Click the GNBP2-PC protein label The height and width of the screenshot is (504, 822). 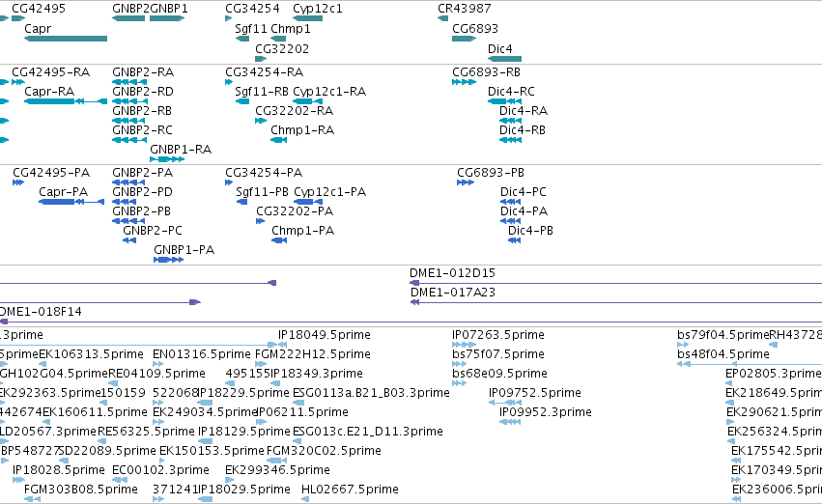[153, 231]
